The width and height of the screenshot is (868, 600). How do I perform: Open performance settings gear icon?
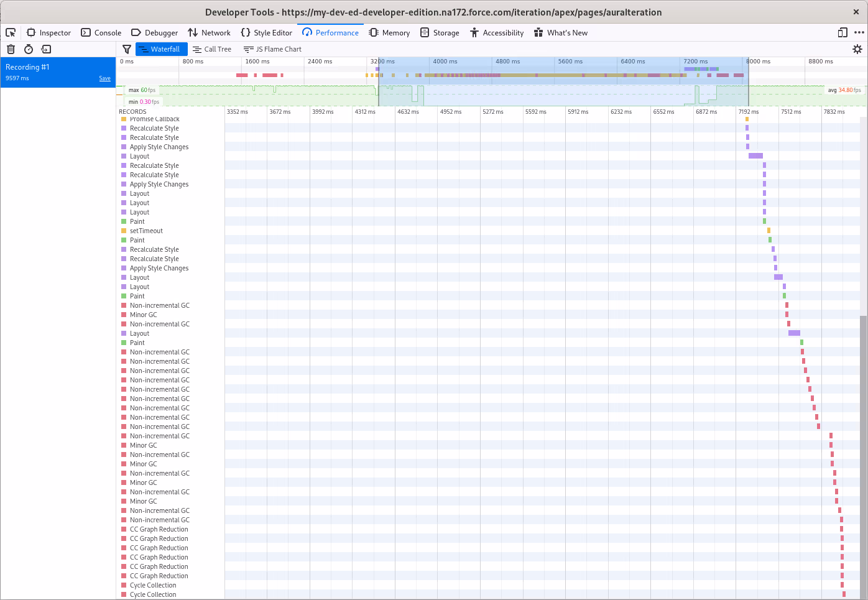pyautogui.click(x=857, y=49)
